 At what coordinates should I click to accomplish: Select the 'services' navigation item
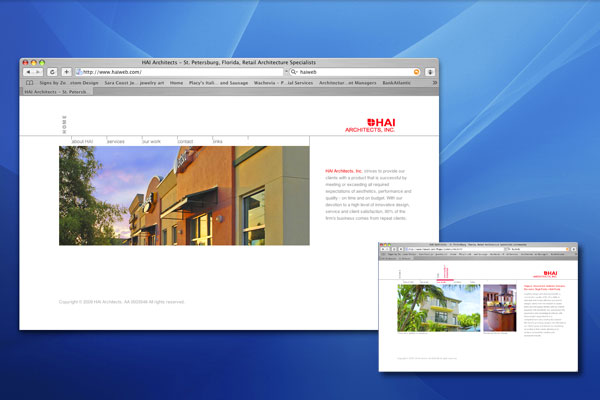[115, 142]
